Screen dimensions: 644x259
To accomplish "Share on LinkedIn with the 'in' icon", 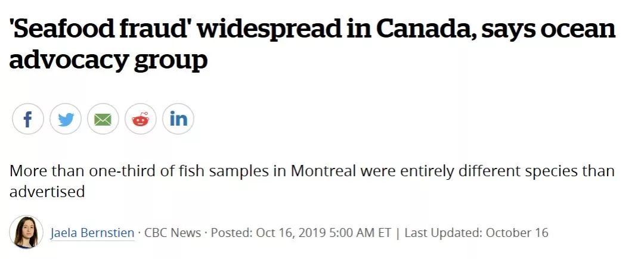I will [178, 119].
